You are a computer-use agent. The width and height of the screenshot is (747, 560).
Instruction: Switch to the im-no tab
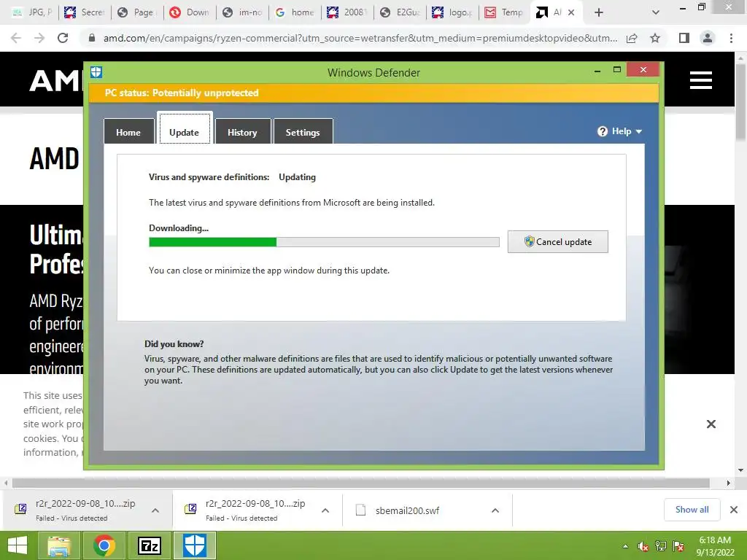[x=242, y=12]
